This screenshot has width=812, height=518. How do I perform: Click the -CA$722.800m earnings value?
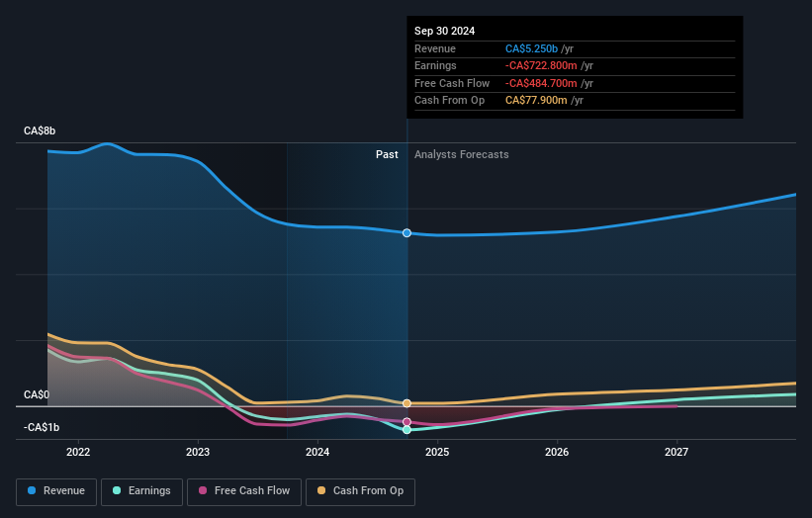[x=541, y=65]
